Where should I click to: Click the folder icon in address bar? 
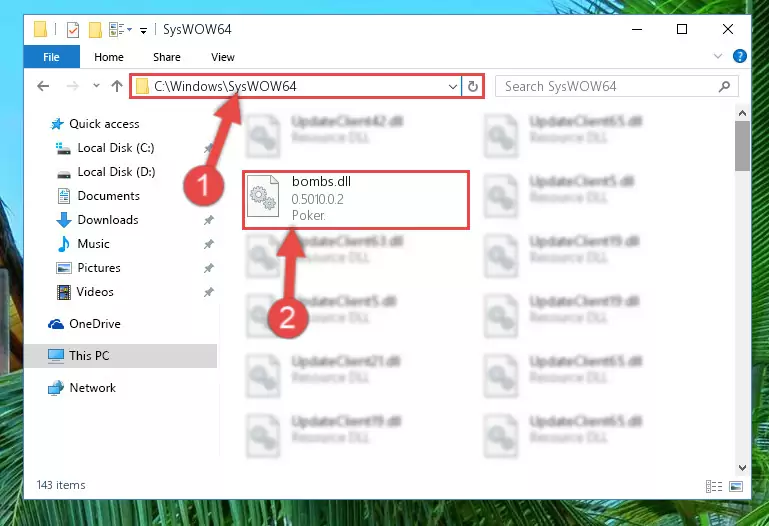point(142,87)
